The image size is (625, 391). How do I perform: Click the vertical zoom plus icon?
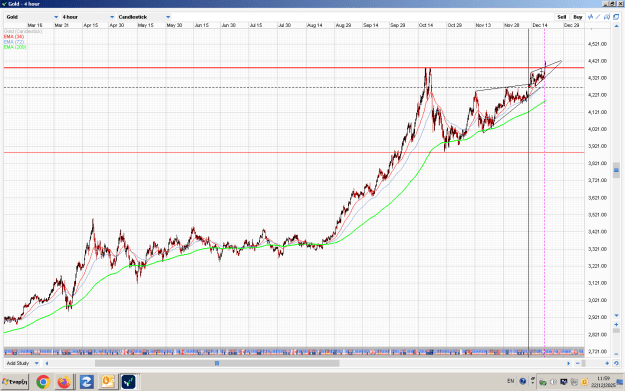pyautogui.click(x=616, y=324)
